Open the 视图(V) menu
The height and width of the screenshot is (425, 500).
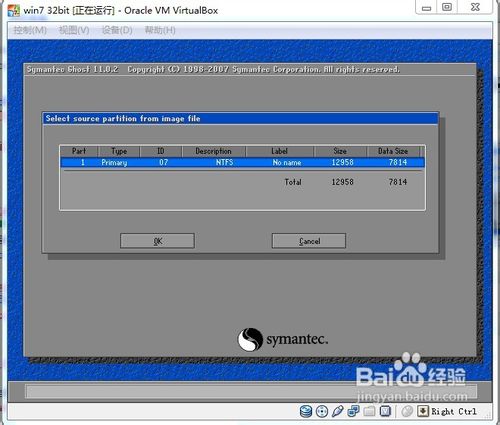tap(74, 30)
